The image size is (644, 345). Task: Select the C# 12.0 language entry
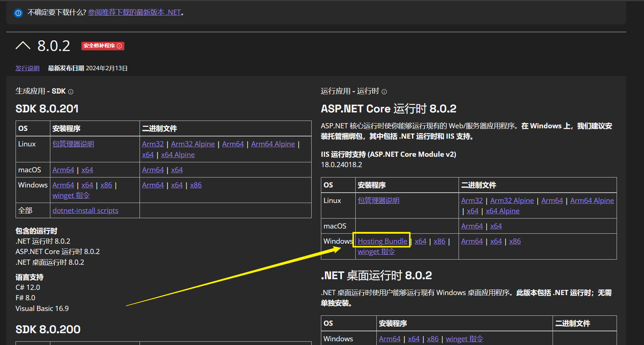click(28, 287)
